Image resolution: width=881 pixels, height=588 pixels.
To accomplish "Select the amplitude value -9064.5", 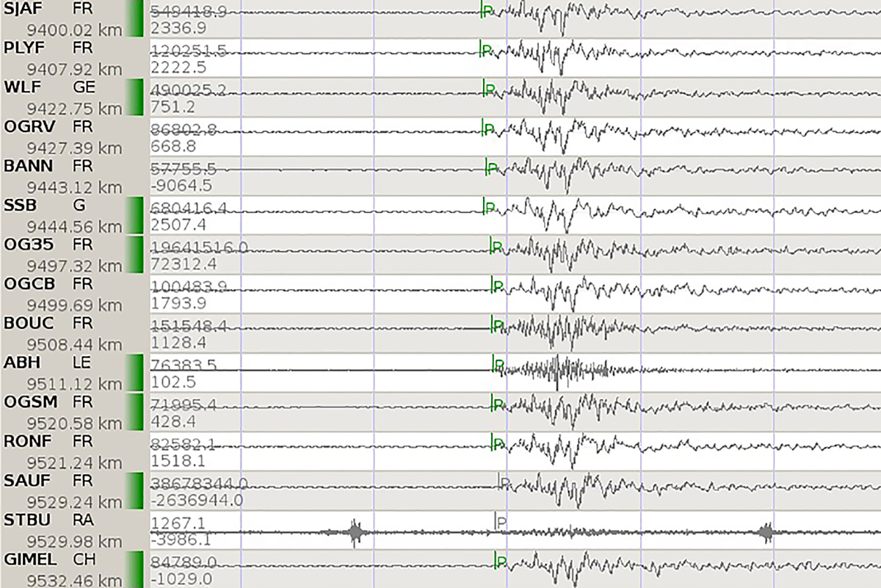I will [x=181, y=186].
